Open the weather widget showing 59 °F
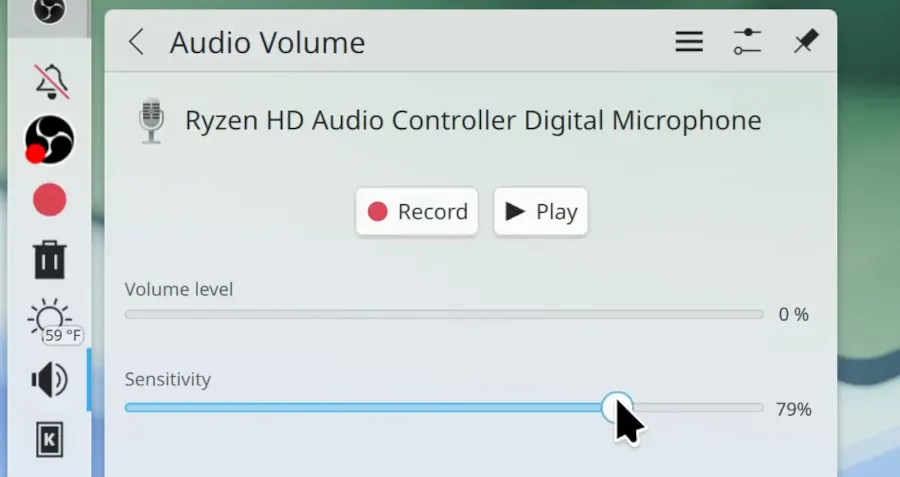 (53, 321)
